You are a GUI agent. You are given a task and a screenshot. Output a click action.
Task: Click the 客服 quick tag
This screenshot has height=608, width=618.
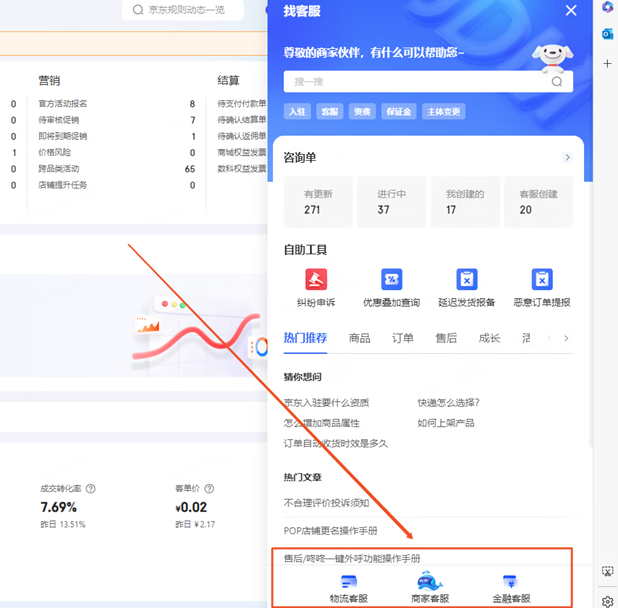pyautogui.click(x=329, y=112)
